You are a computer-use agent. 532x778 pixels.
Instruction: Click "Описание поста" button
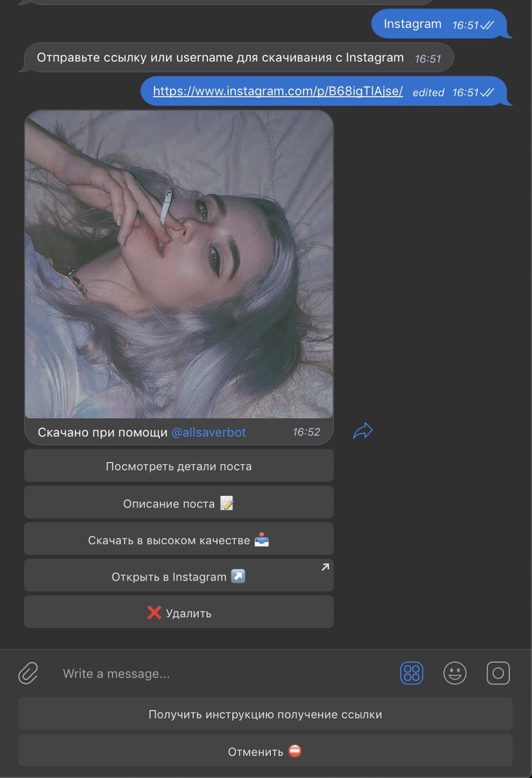click(x=179, y=503)
